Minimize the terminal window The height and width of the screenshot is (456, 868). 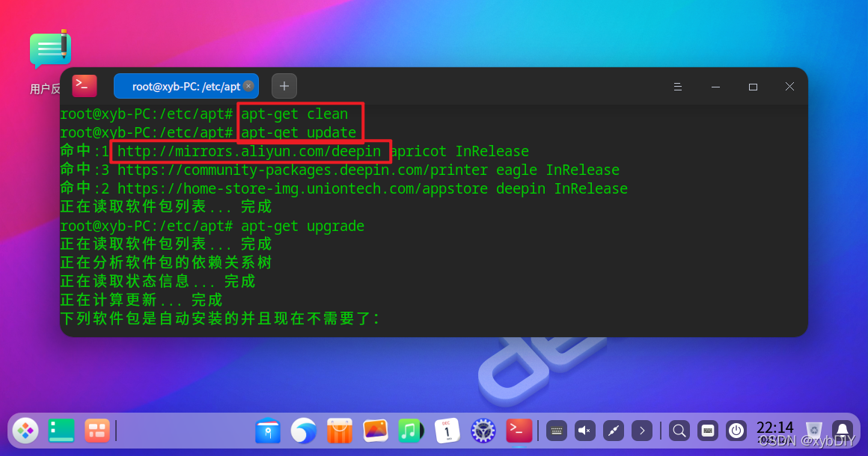(716, 87)
